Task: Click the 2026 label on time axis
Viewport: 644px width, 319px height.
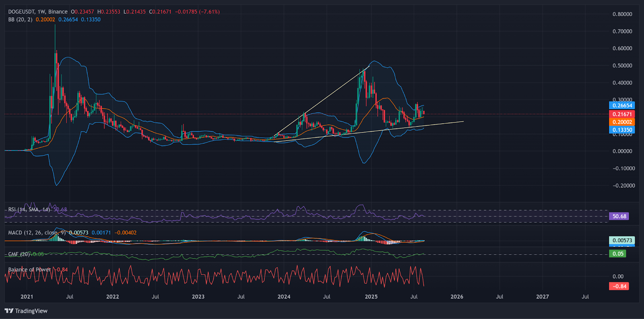Action: coord(457,297)
